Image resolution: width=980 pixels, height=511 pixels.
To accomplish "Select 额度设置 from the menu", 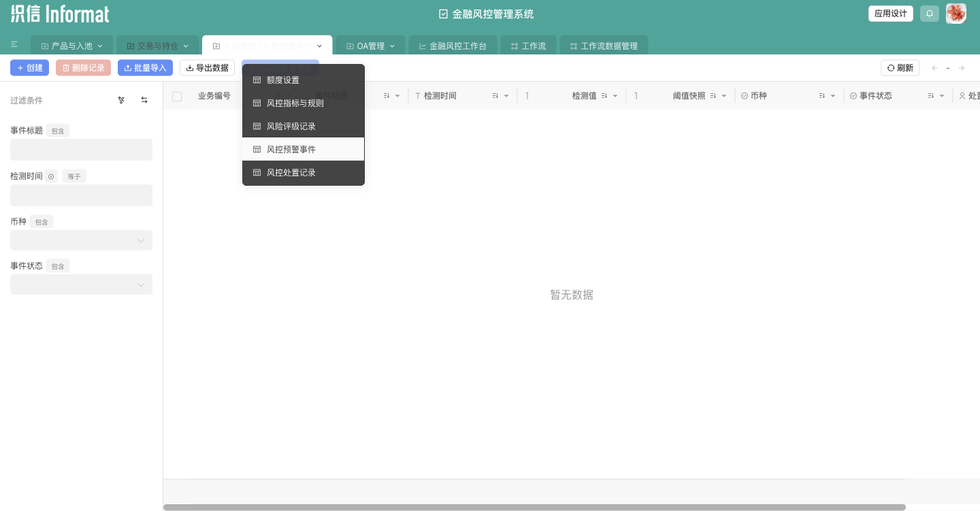I will tap(304, 80).
